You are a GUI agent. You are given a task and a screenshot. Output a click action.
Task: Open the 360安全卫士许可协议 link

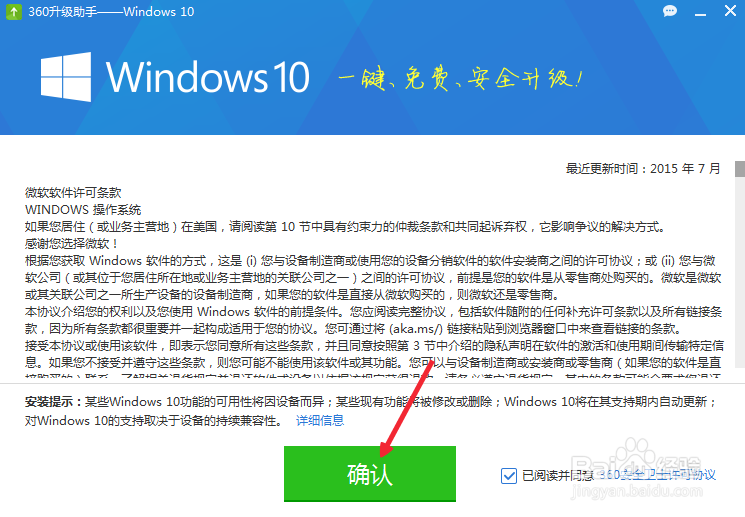[x=657, y=475]
